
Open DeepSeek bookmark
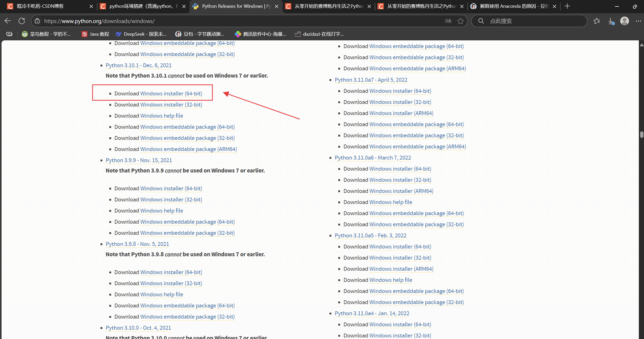click(141, 34)
